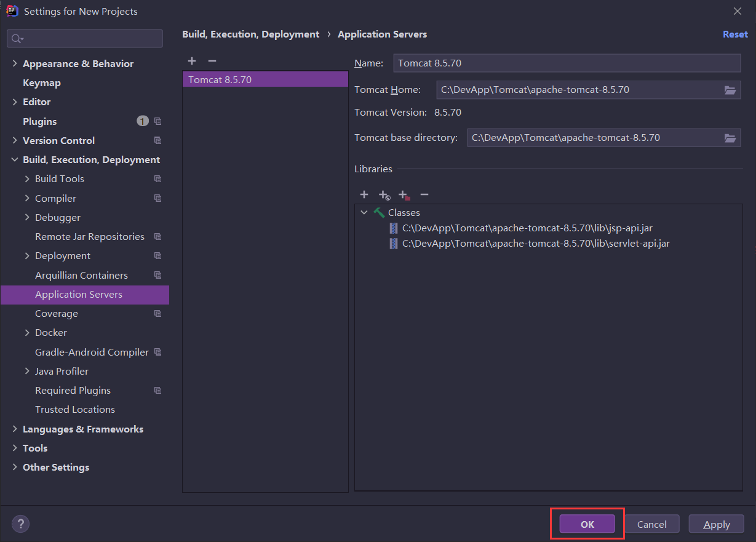The width and height of the screenshot is (756, 542).
Task: Click the Name field with Tomcat 8.5.70
Action: (x=566, y=63)
